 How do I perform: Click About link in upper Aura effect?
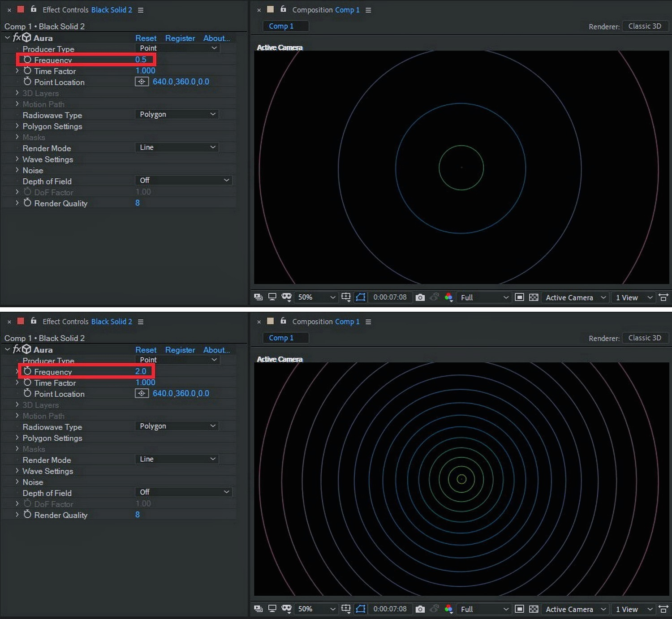pyautogui.click(x=216, y=38)
